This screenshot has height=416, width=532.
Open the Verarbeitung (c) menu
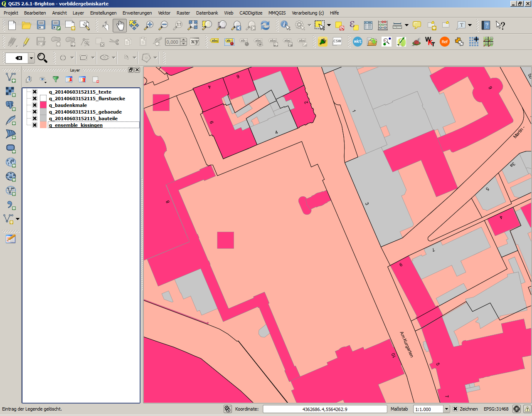[x=308, y=13]
